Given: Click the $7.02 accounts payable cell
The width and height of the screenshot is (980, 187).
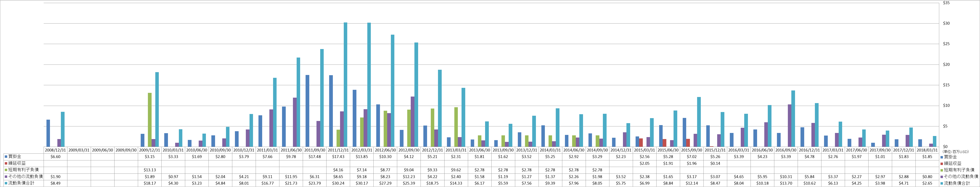Looking at the screenshot, I should [x=691, y=156].
